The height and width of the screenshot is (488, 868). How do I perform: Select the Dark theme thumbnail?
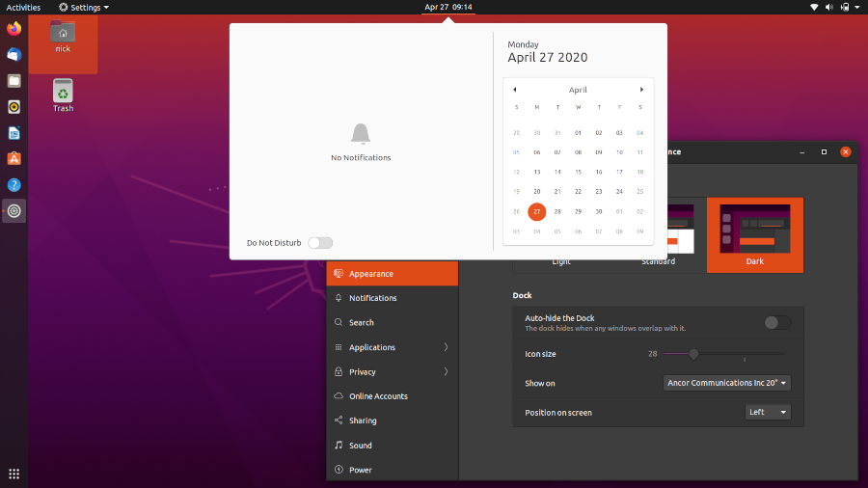755,234
